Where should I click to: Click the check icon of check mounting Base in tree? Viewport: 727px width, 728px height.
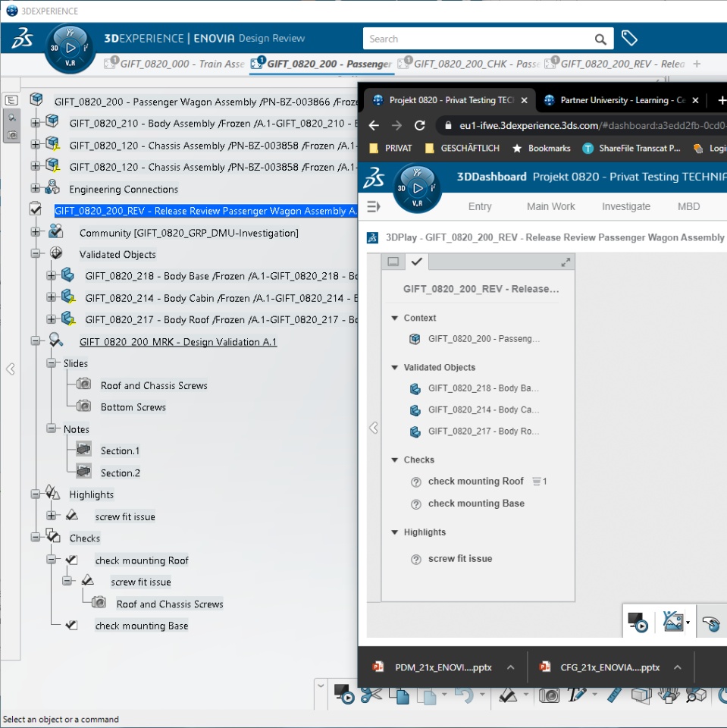coord(71,625)
